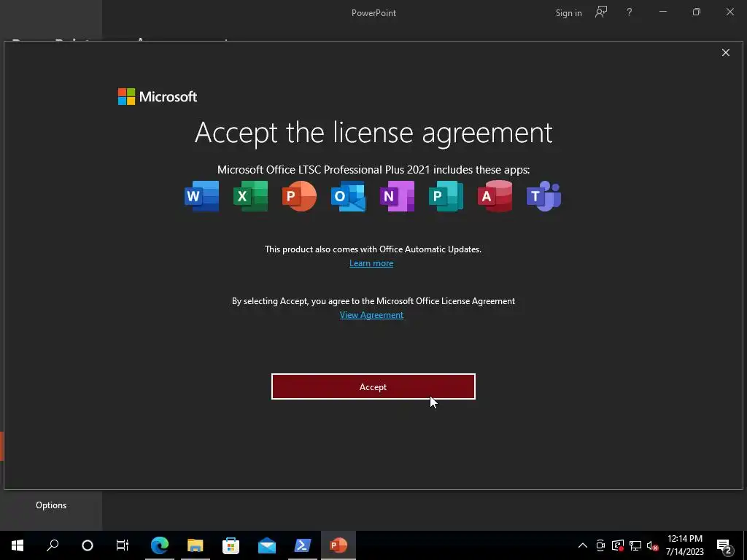Open the Learn more link
The height and width of the screenshot is (560, 747).
click(371, 263)
